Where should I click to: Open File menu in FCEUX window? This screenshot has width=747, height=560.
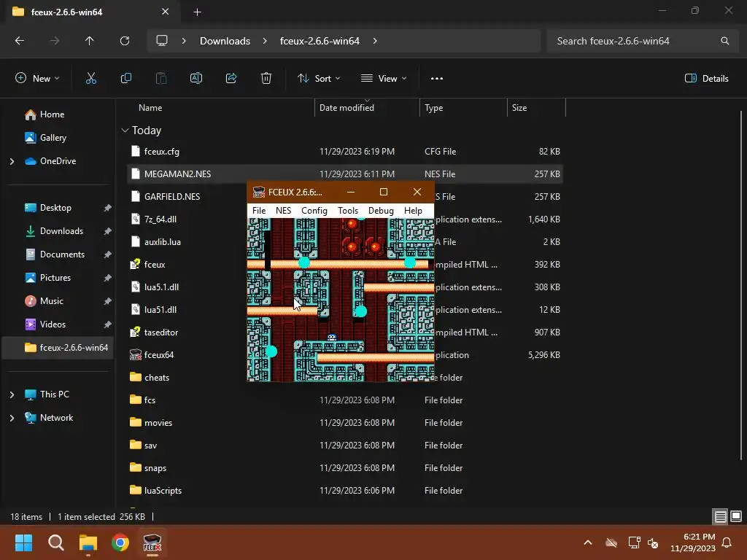point(259,211)
